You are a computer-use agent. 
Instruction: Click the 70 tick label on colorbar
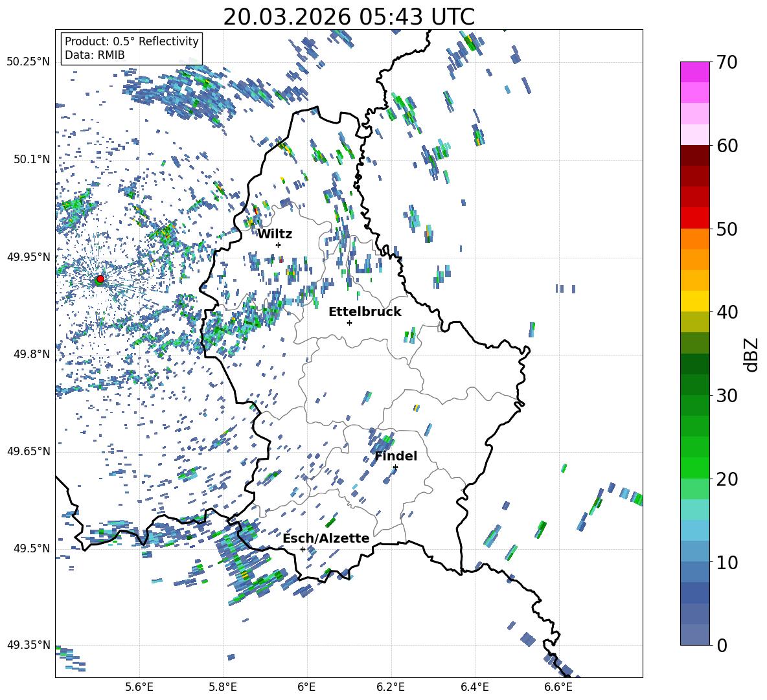728,63
